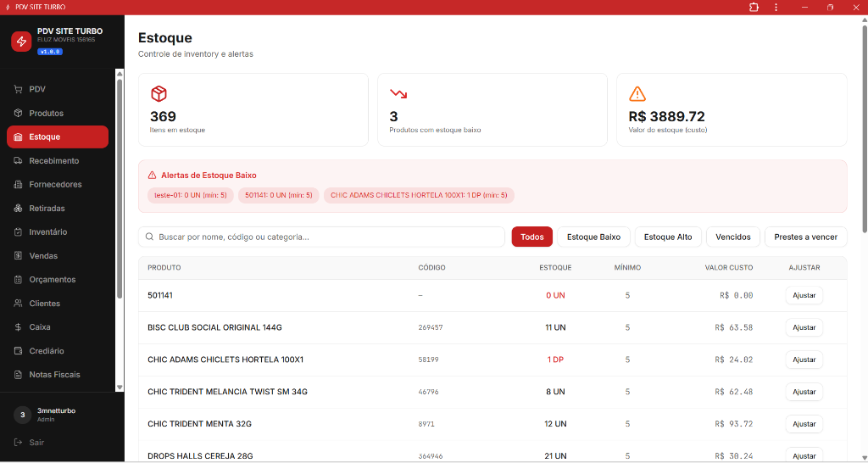Click Ajustar for CHIC TRIDENT MELANCIA TWIST
Viewport: 868px width, 463px height.
[x=804, y=392]
